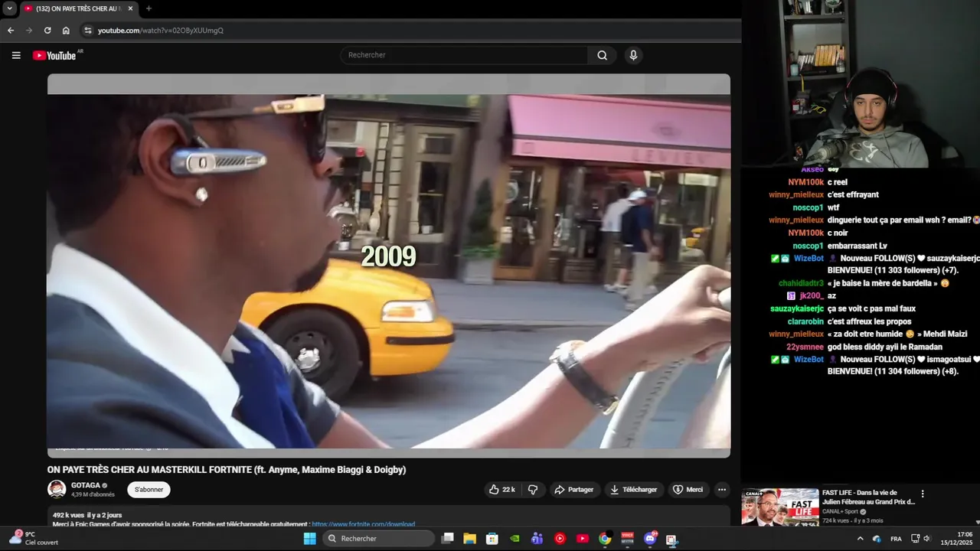The image size is (980, 551).
Task: Open YouTube Music from the taskbar
Action: pos(560,539)
